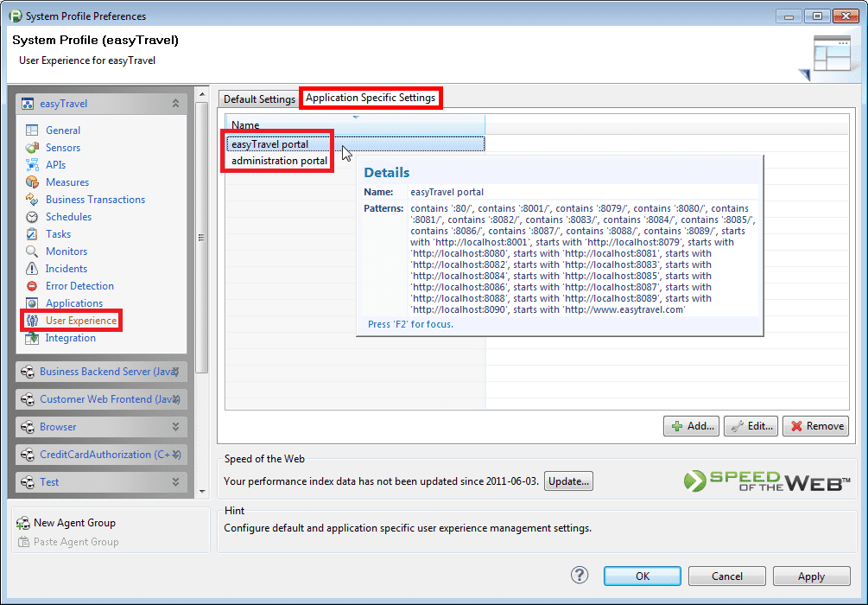868x605 pixels.
Task: Open the Error Detection page
Action: [79, 286]
